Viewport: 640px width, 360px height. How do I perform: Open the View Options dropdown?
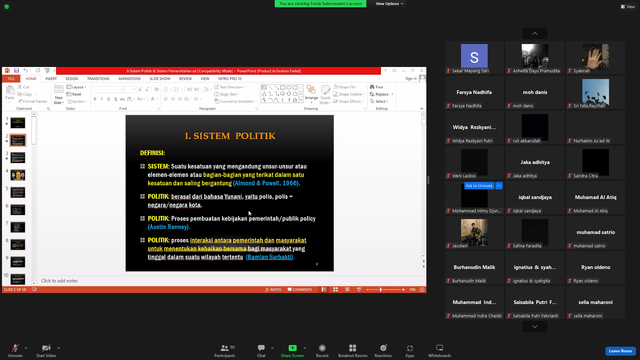[x=389, y=4]
